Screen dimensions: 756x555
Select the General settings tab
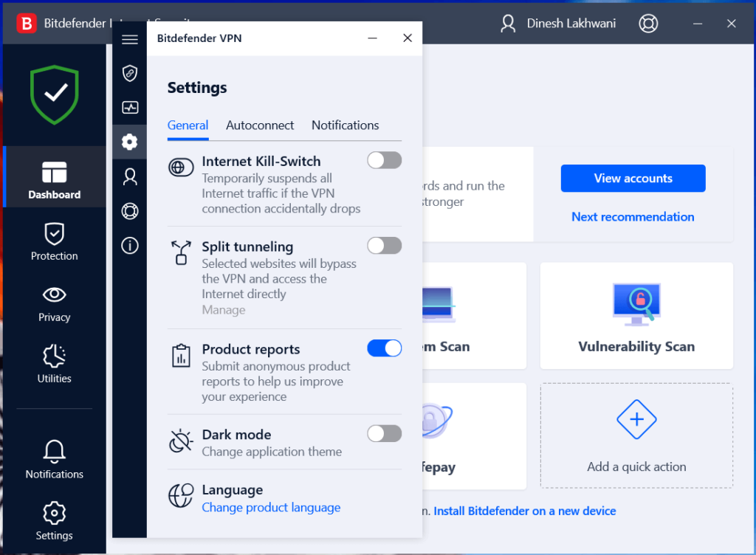coord(188,125)
